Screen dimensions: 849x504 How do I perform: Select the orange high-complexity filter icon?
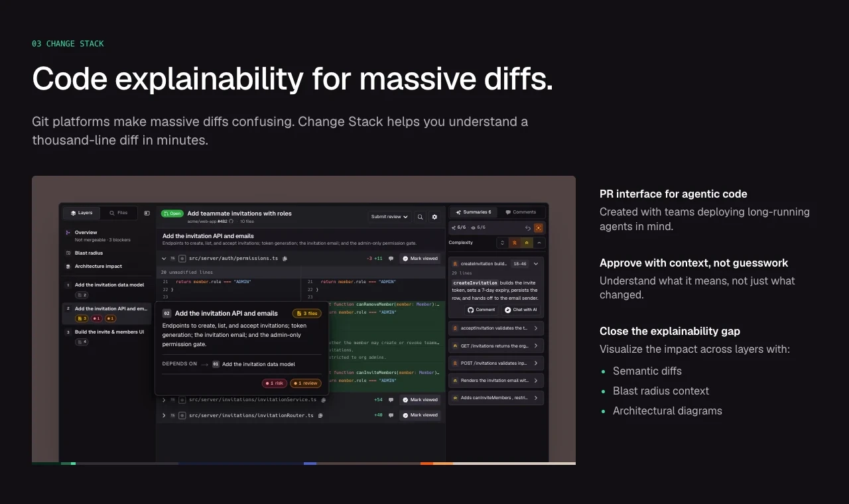pyautogui.click(x=514, y=243)
